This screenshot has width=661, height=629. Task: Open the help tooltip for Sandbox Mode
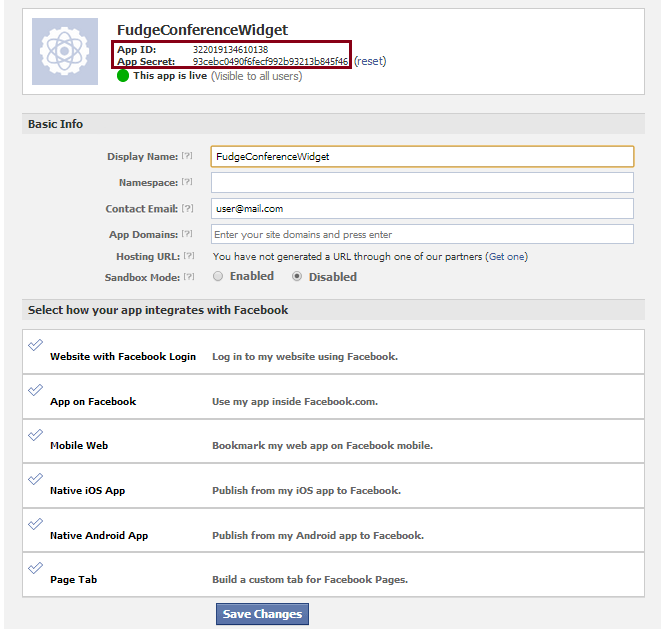coord(189,277)
